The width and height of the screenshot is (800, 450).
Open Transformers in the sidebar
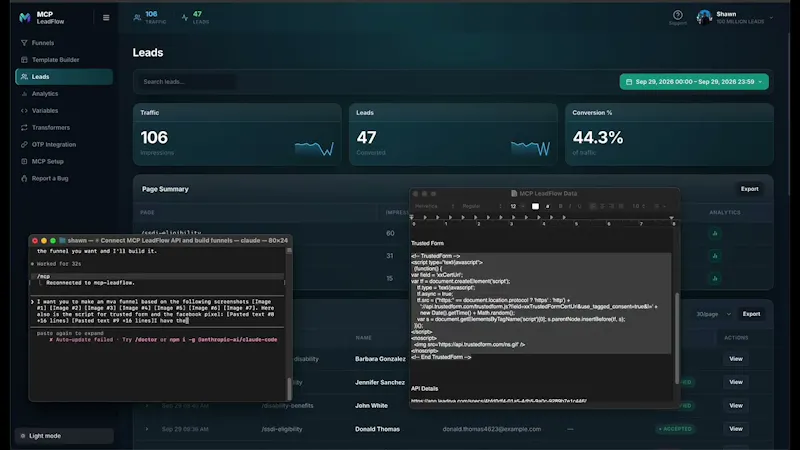point(64,128)
